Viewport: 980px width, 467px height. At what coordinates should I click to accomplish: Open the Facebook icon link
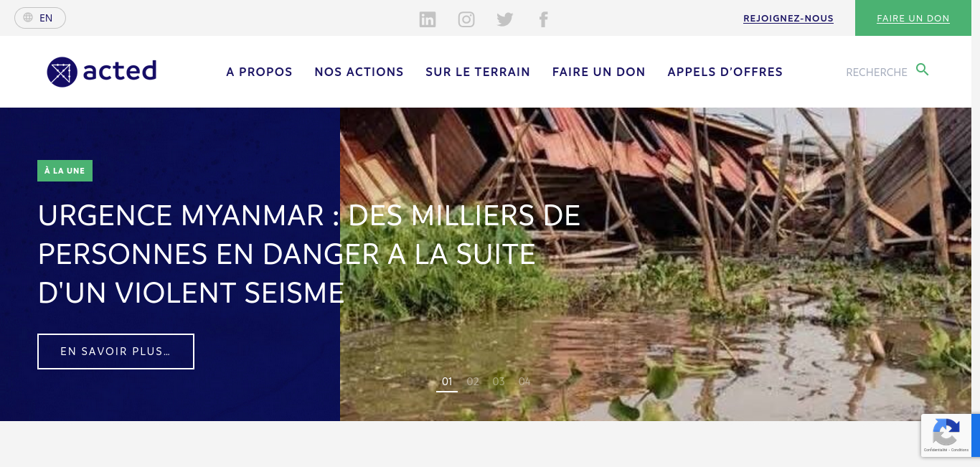tap(544, 19)
